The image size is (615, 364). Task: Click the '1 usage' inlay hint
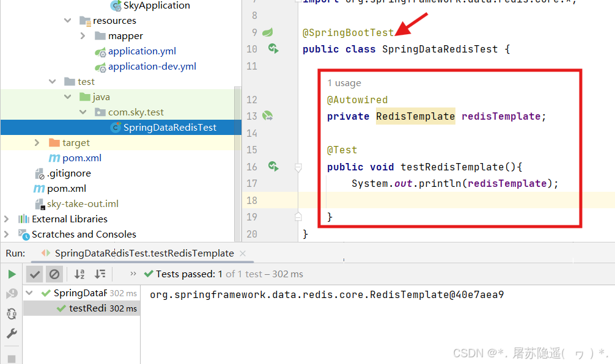(344, 83)
